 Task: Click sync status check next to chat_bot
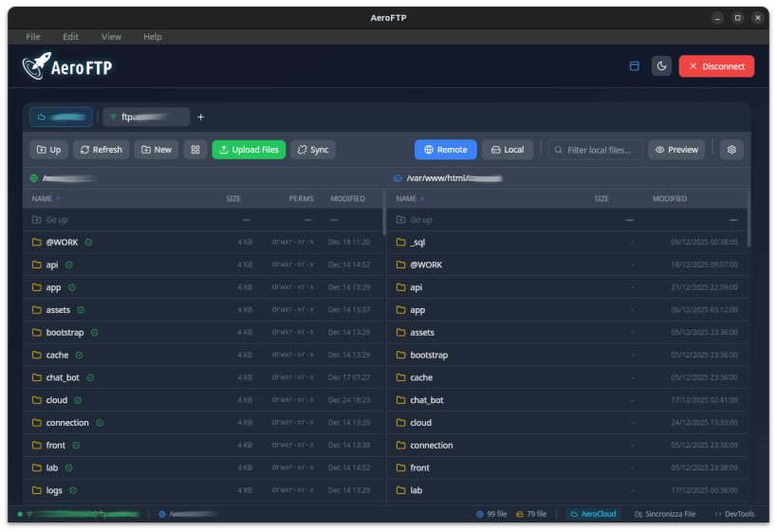click(x=90, y=377)
